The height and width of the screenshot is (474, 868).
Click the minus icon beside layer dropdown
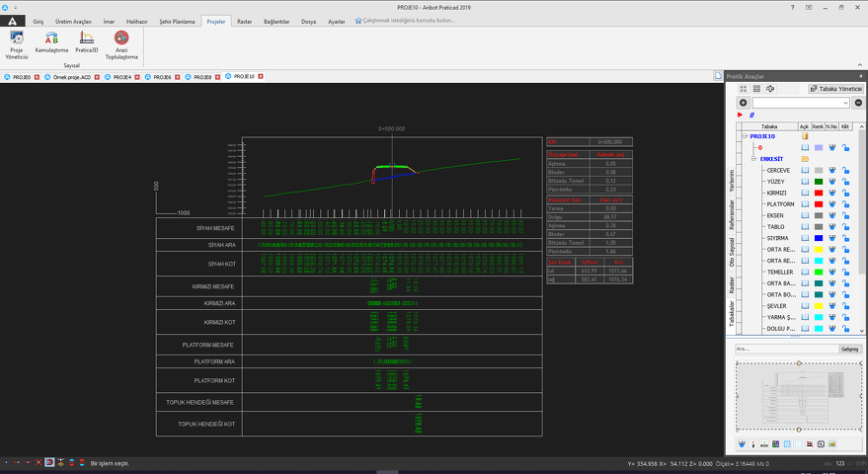pyautogui.click(x=858, y=103)
